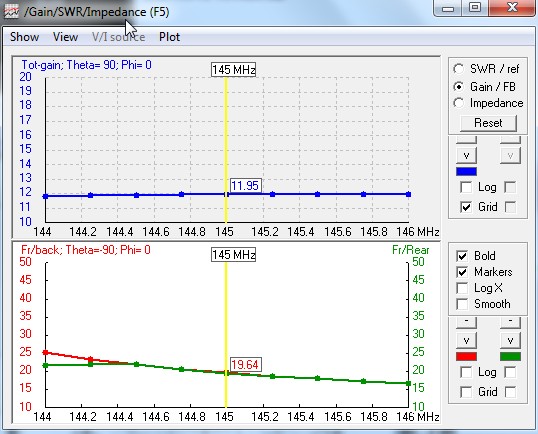Click the green Fr/Rear '-' scale button

coord(510,321)
